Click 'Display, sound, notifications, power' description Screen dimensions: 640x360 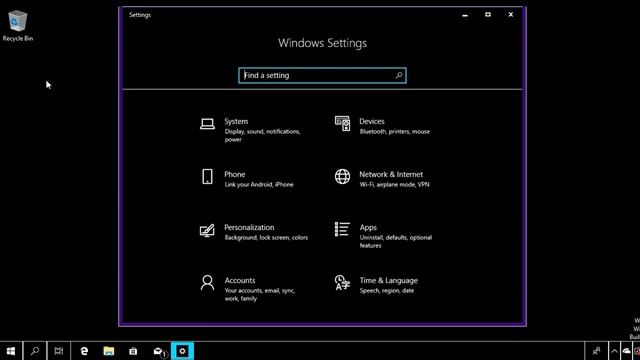click(262, 136)
